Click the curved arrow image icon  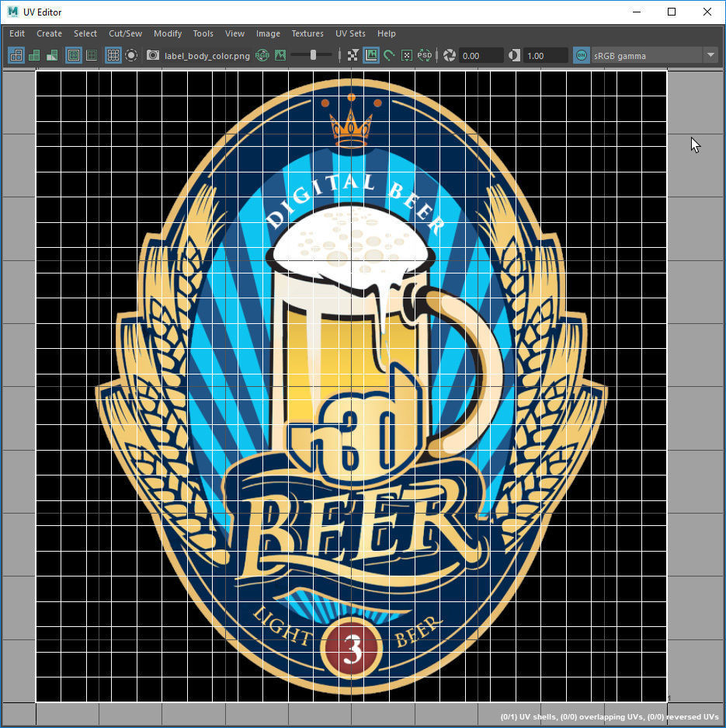(389, 56)
